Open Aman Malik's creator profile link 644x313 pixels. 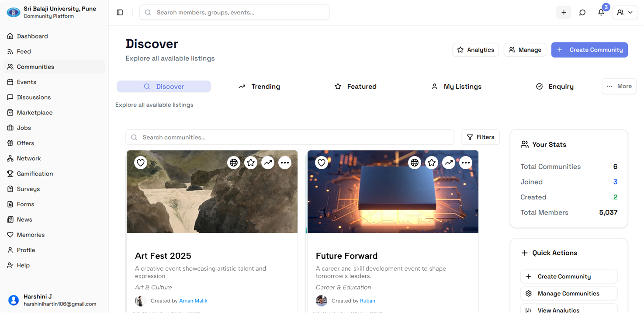click(193, 301)
